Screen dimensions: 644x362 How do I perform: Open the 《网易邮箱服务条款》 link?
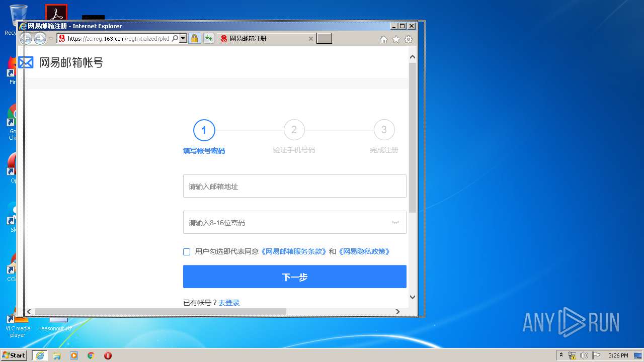pyautogui.click(x=293, y=251)
